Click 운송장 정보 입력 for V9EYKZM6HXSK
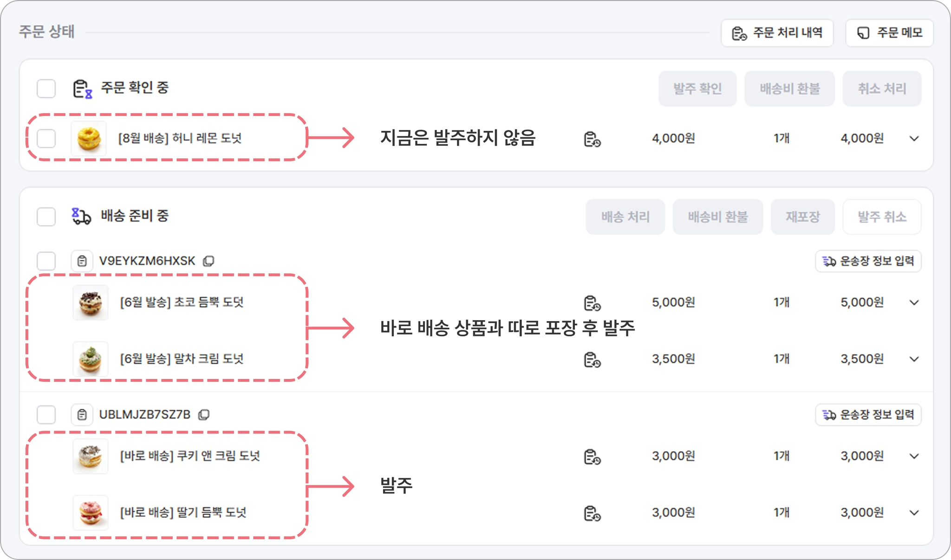Screen dimensions: 951x560 pos(868,261)
